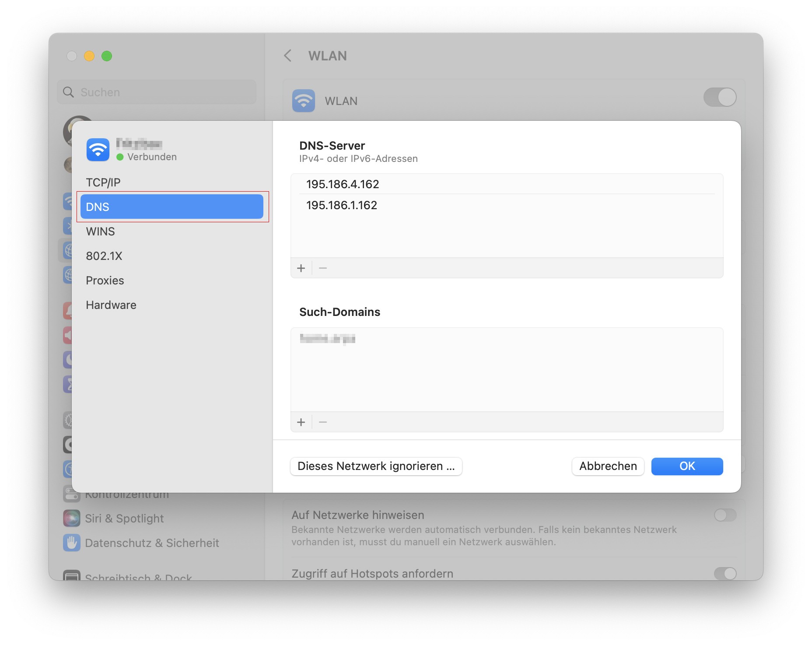Open the 802.1X tab

coord(171,256)
